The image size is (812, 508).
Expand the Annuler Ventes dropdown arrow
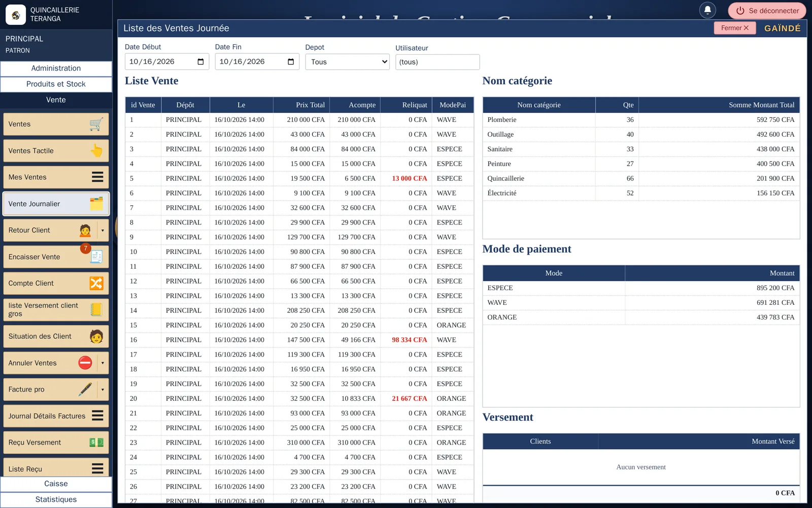[x=103, y=363]
